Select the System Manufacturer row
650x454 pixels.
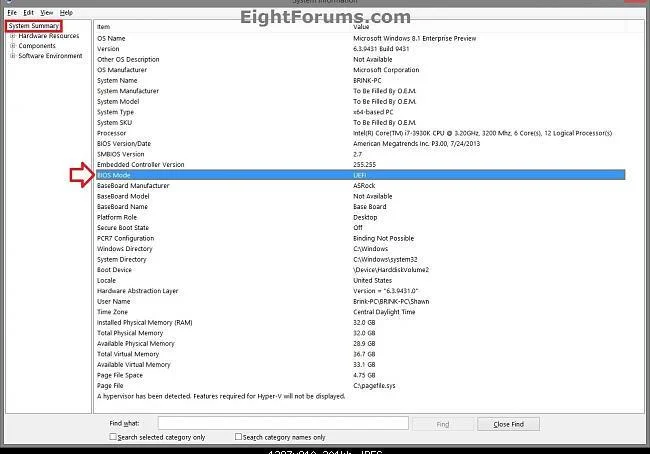[x=360, y=91]
